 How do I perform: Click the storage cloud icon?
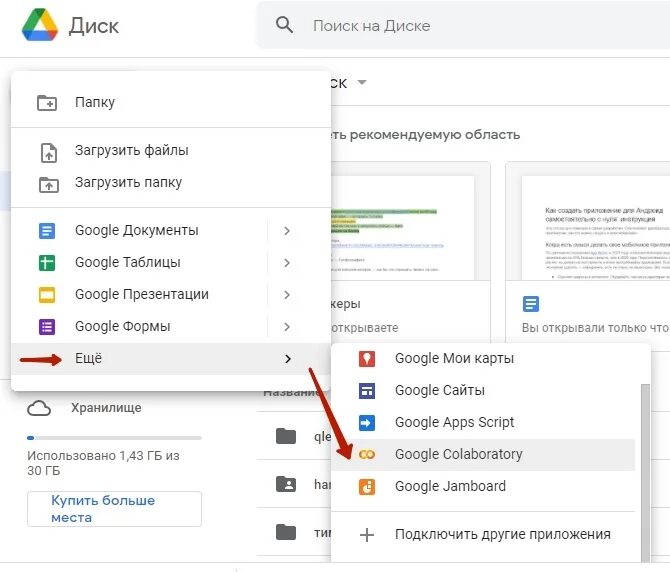pyautogui.click(x=39, y=408)
